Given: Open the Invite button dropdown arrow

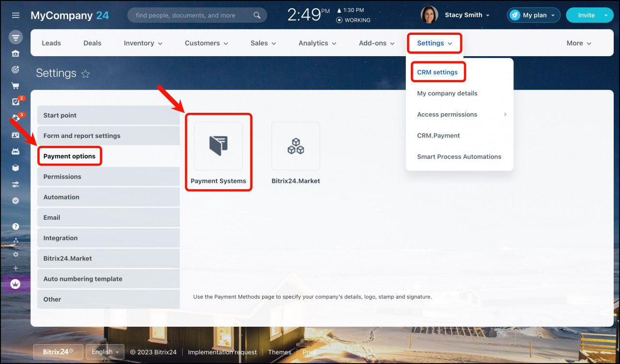Looking at the screenshot, I should tap(605, 15).
